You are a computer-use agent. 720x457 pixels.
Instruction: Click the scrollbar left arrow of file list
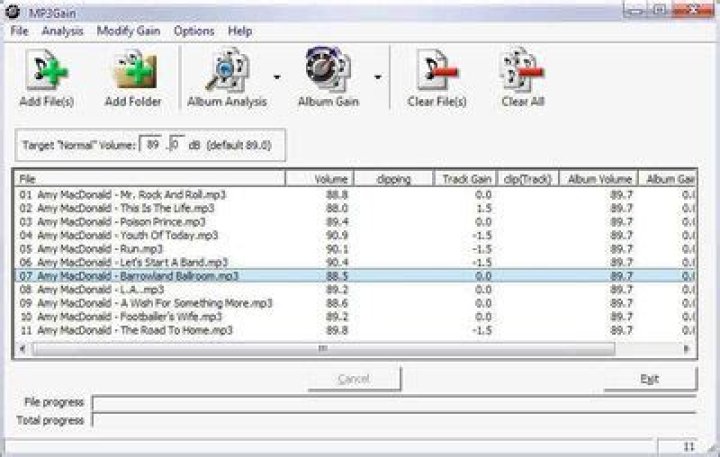point(22,349)
